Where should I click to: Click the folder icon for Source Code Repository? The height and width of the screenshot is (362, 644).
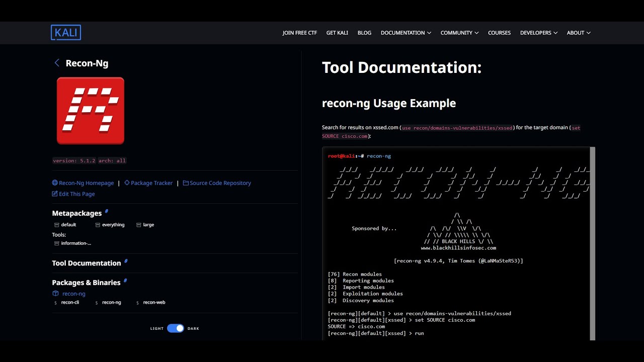[x=186, y=183]
